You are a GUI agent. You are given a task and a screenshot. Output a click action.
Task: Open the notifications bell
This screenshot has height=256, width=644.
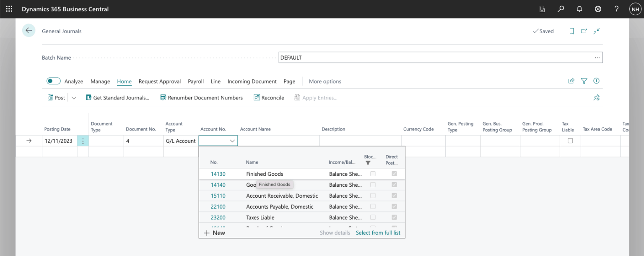pyautogui.click(x=579, y=9)
